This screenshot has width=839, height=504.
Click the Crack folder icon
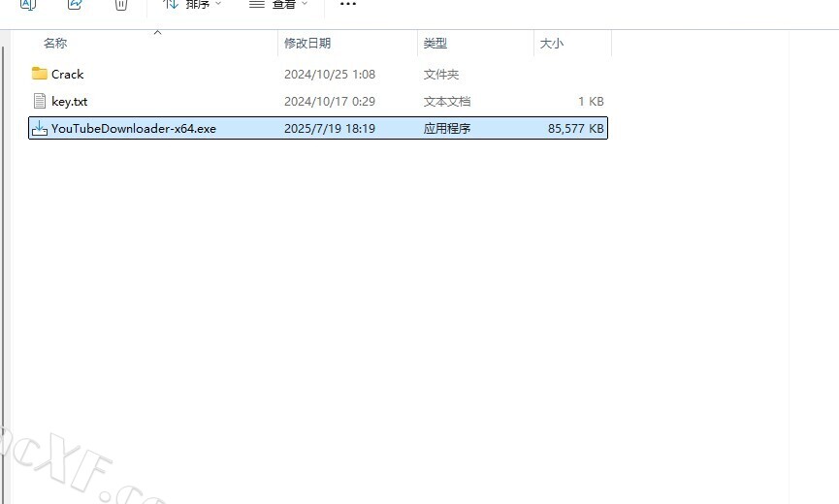click(39, 74)
